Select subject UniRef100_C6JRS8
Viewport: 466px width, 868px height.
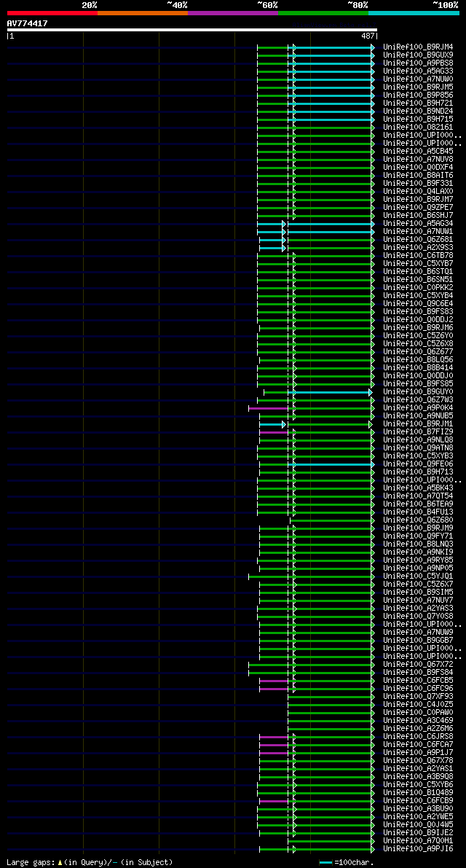418,738
